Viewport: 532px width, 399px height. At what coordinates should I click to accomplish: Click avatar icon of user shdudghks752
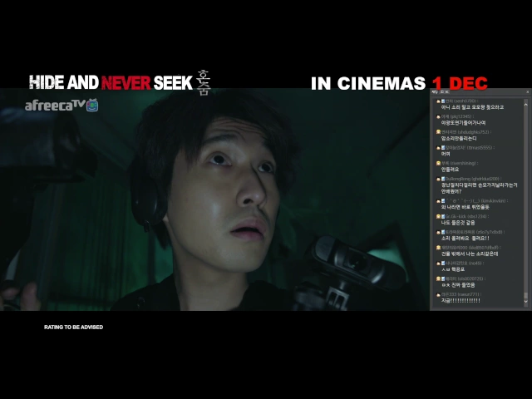point(438,132)
